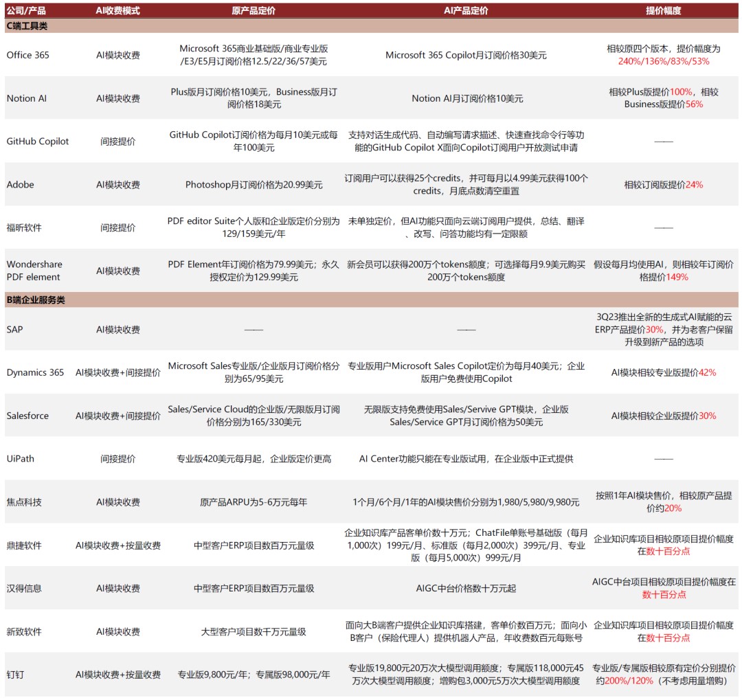This screenshot has height=700, width=742.
Task: Click the Microsoft Sales Copilot pricing cell
Action: (x=466, y=372)
